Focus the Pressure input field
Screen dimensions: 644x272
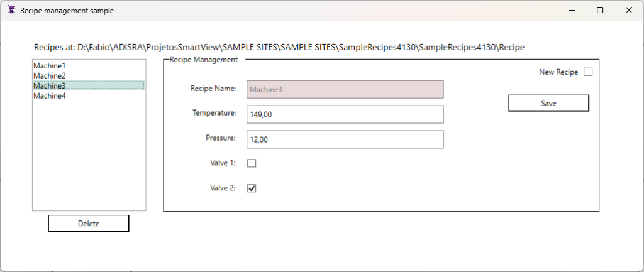point(345,139)
